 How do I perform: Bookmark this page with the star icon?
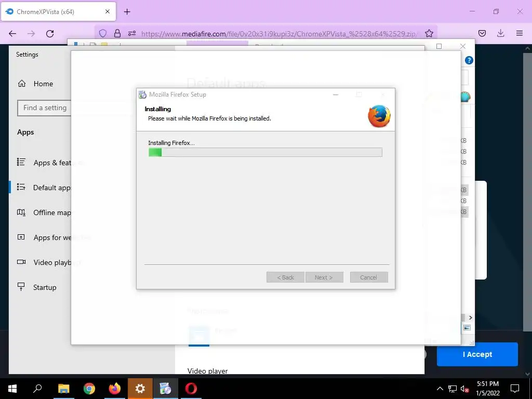point(429,33)
